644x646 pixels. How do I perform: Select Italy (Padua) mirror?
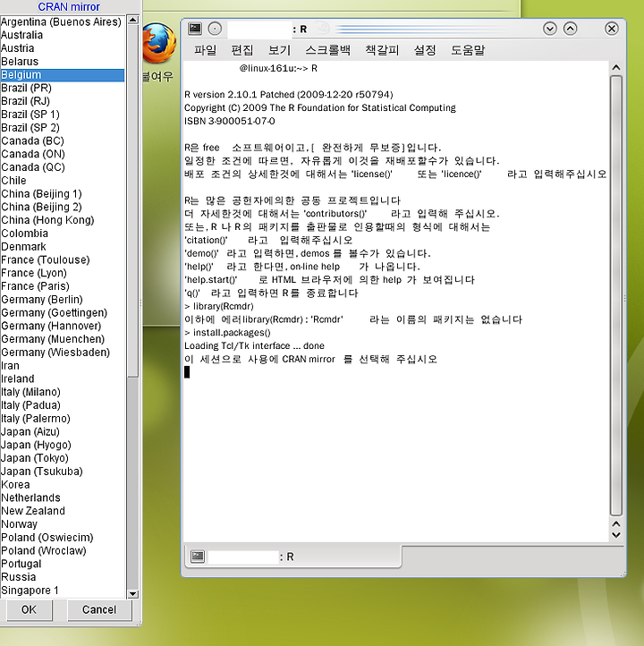click(x=63, y=405)
